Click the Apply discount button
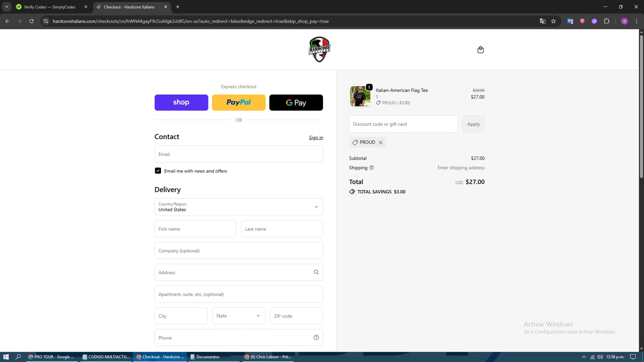The image size is (644, 362). (474, 124)
